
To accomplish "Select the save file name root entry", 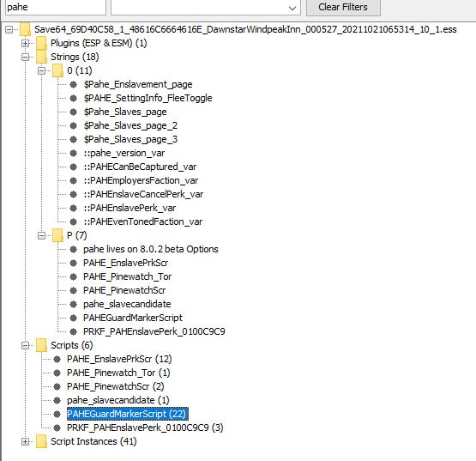I will pos(245,29).
